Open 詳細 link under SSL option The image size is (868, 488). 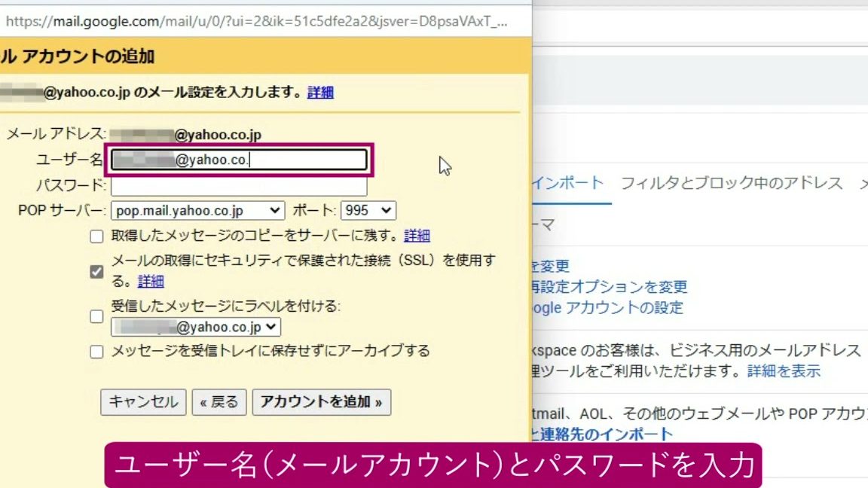pos(151,281)
